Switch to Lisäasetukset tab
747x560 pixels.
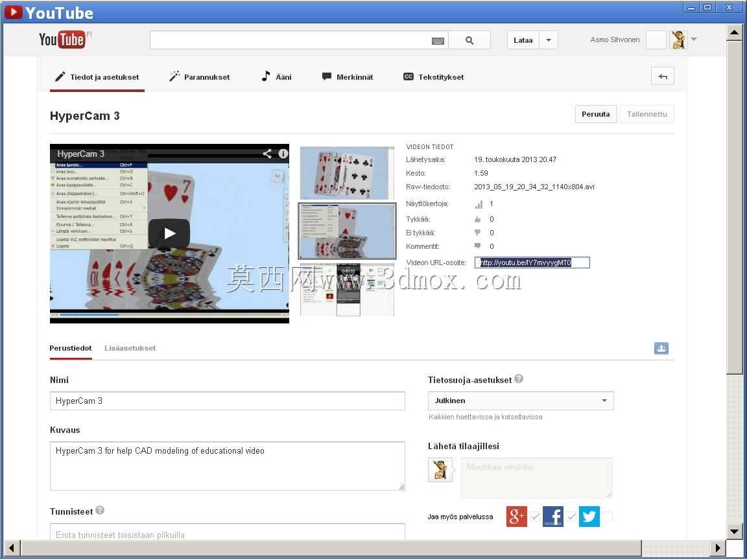point(130,348)
